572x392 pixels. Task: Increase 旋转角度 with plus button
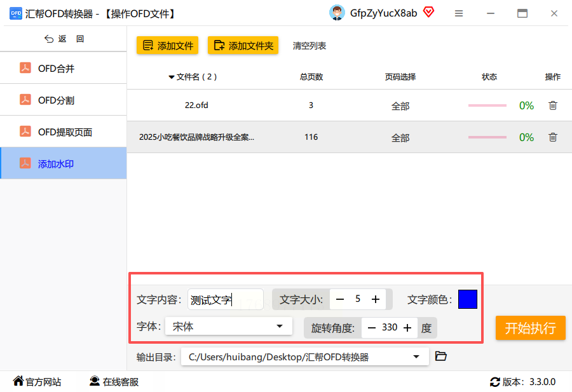point(407,328)
